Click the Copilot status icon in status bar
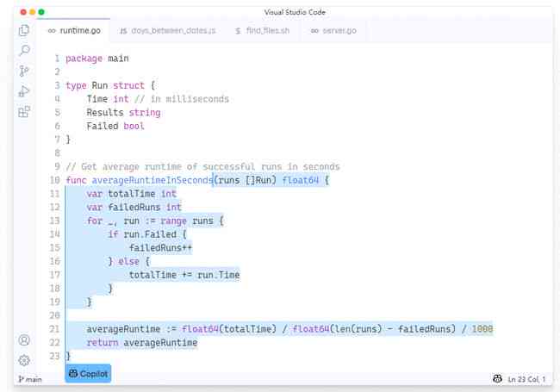Viewport: 560px width, 392px height. tap(497, 379)
